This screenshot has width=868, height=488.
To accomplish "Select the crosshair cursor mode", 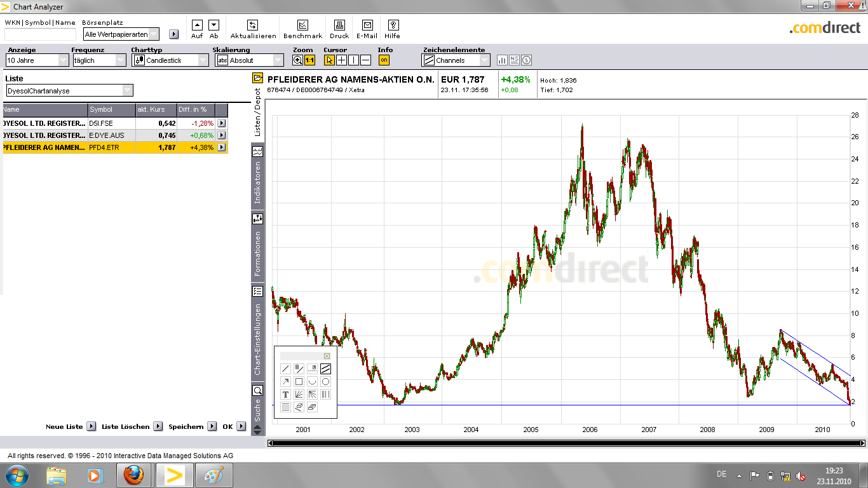I will pyautogui.click(x=341, y=60).
